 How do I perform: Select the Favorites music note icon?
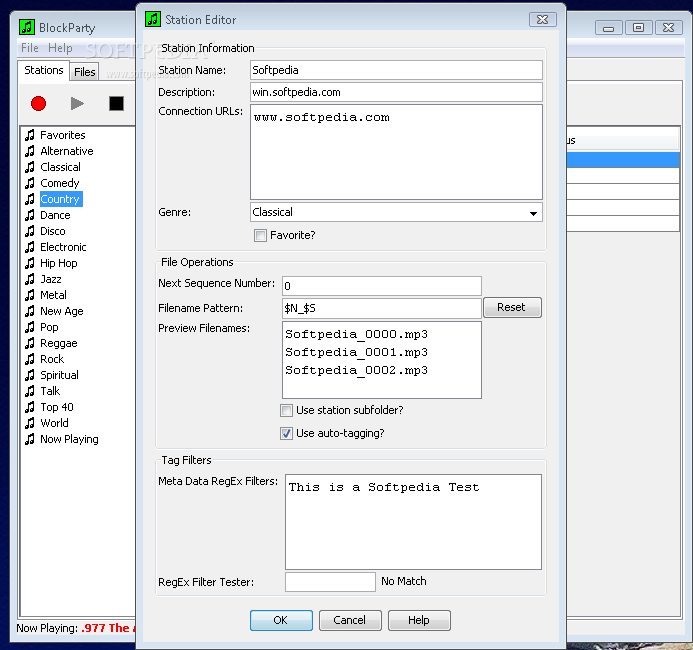(30, 135)
